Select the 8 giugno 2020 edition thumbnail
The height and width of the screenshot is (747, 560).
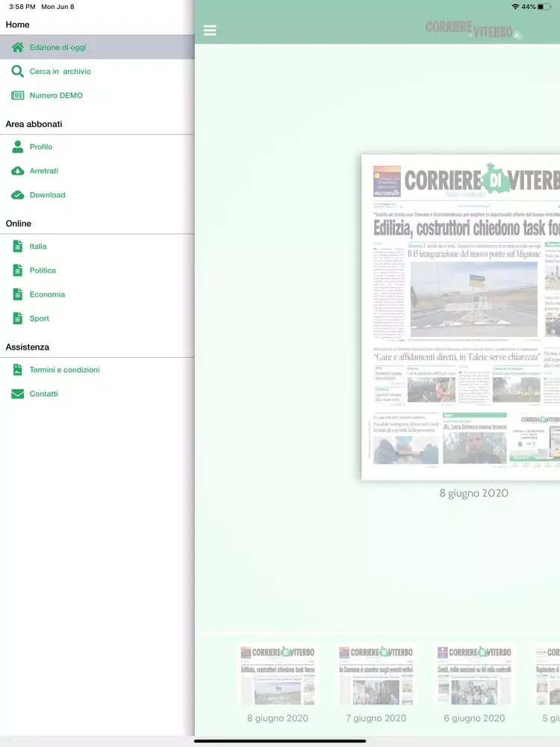pyautogui.click(x=278, y=675)
